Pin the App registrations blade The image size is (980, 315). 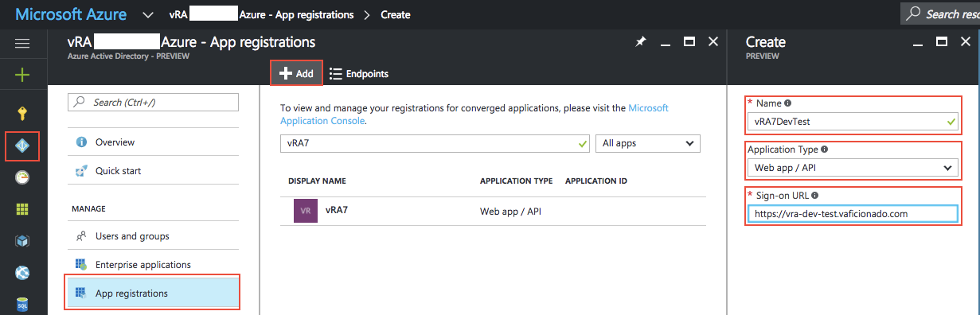tap(641, 42)
